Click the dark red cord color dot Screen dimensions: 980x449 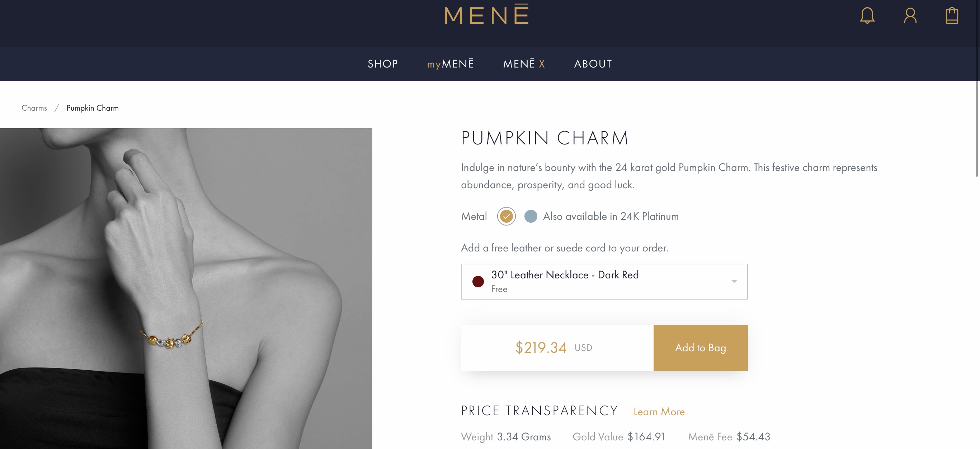tap(478, 282)
